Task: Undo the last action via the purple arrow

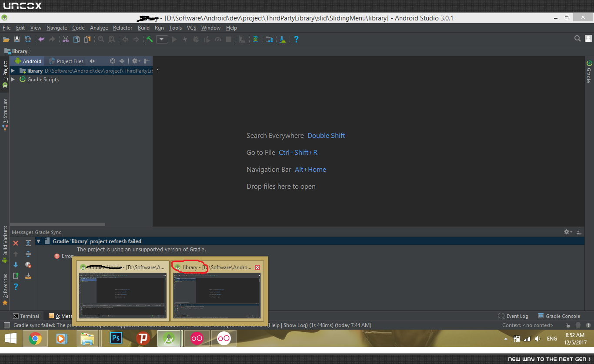Action: pyautogui.click(x=41, y=39)
